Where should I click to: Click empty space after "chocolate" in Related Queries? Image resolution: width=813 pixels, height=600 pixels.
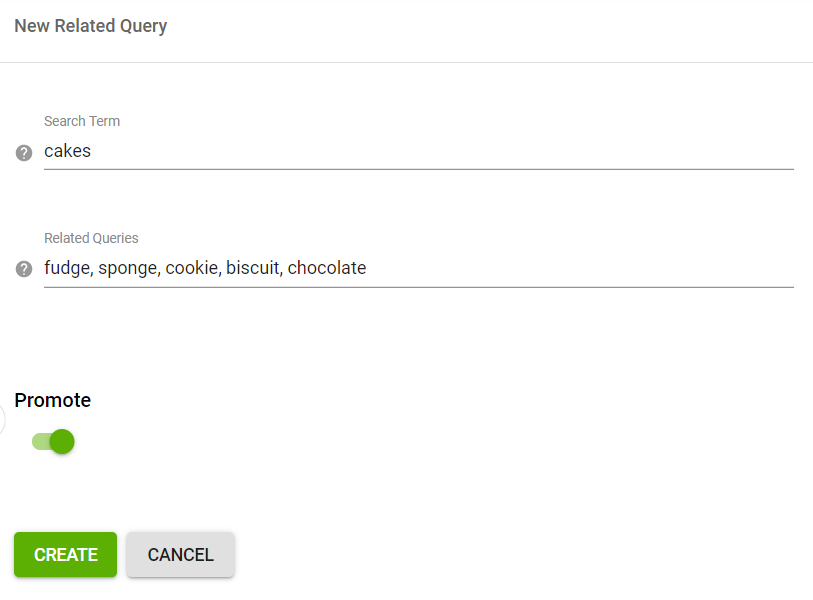click(580, 268)
